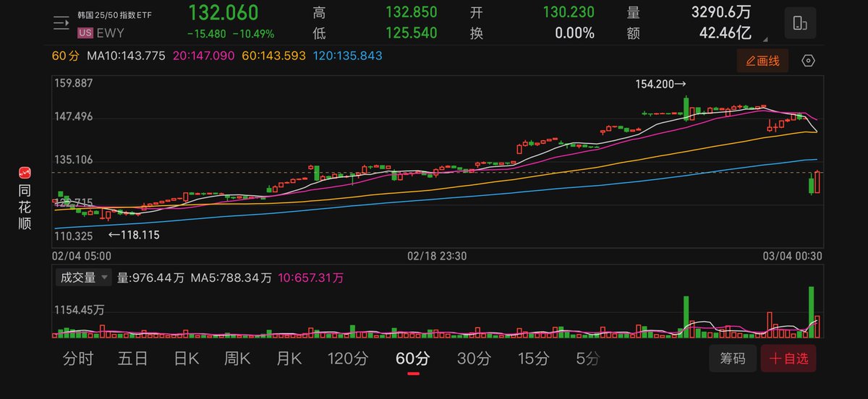The width and height of the screenshot is (868, 399).
Task: Tap the MA 60:143.593 indicator value
Action: (274, 56)
